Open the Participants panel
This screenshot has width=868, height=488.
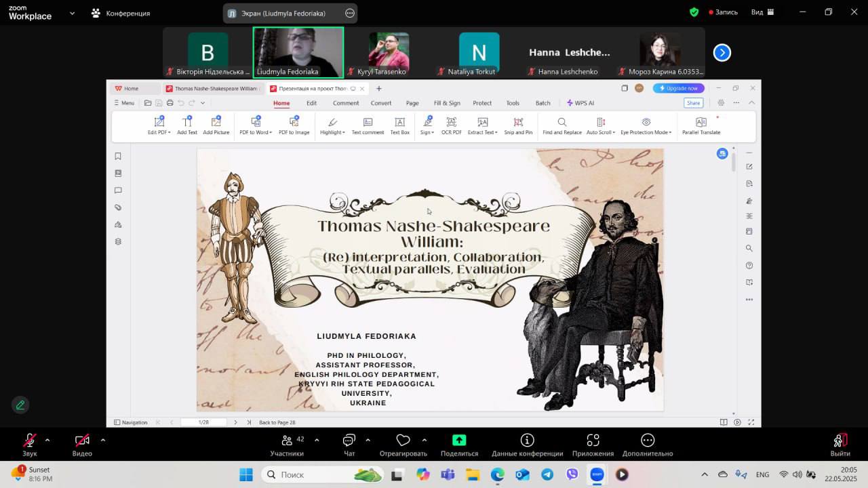click(x=287, y=441)
